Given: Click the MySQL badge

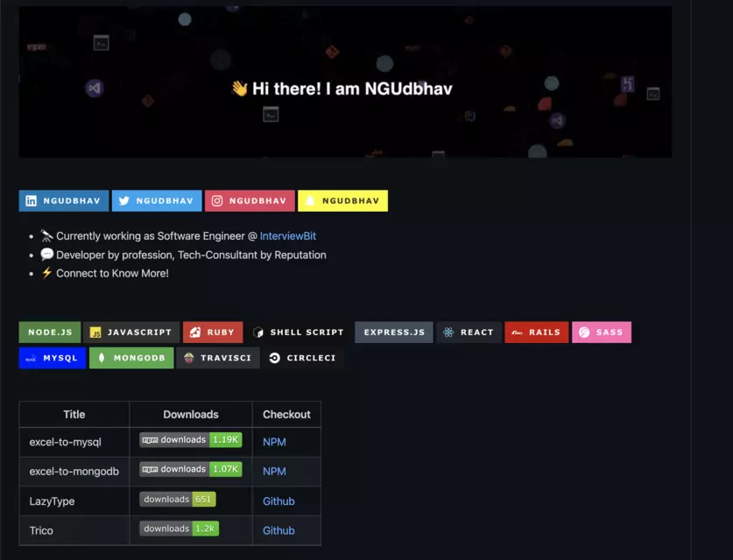Looking at the screenshot, I should [53, 358].
